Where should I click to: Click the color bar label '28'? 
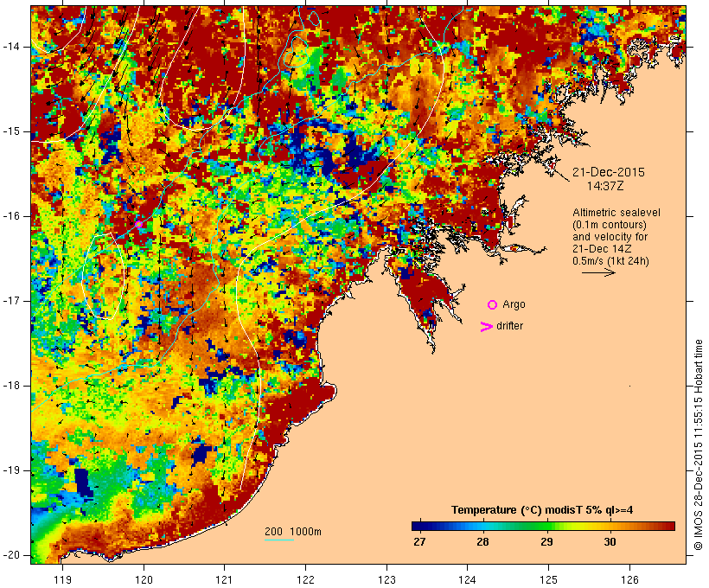482,541
